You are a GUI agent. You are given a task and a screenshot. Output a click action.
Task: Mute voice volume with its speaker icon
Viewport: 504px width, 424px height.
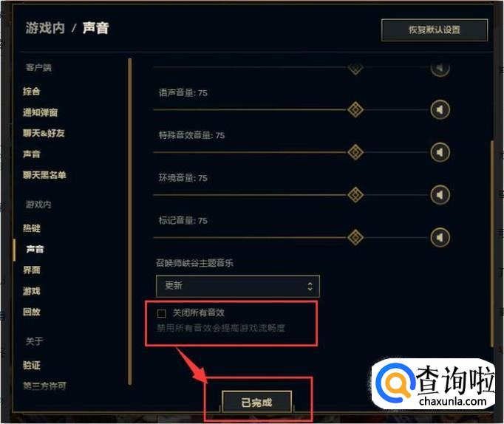coord(440,110)
